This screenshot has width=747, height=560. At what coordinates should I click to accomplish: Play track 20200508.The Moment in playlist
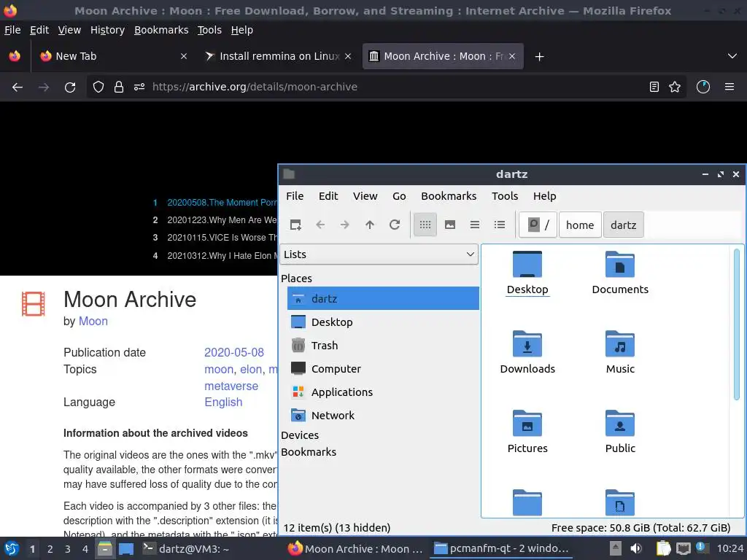pyautogui.click(x=222, y=203)
